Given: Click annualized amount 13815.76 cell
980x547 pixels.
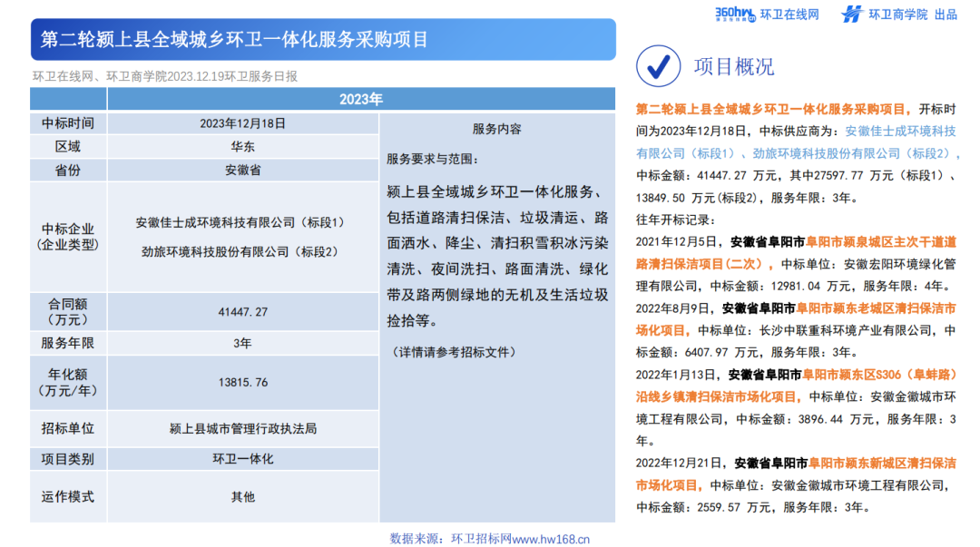Looking at the screenshot, I should pos(242,382).
